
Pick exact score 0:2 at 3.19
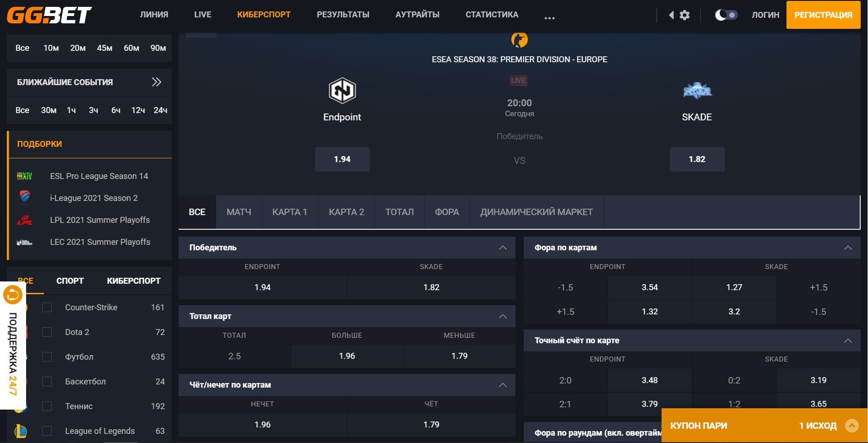[x=819, y=380]
